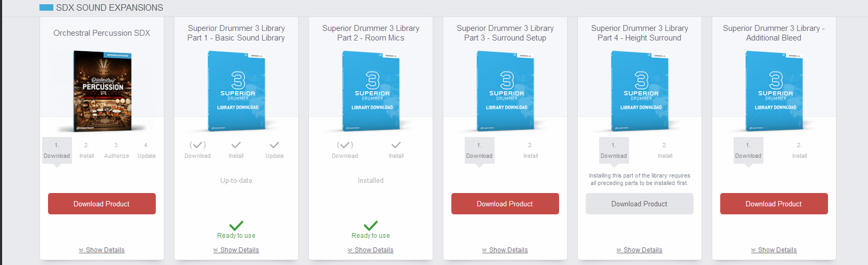Select Install step in Orchestral Percussion card
The image size is (868, 265).
click(87, 150)
